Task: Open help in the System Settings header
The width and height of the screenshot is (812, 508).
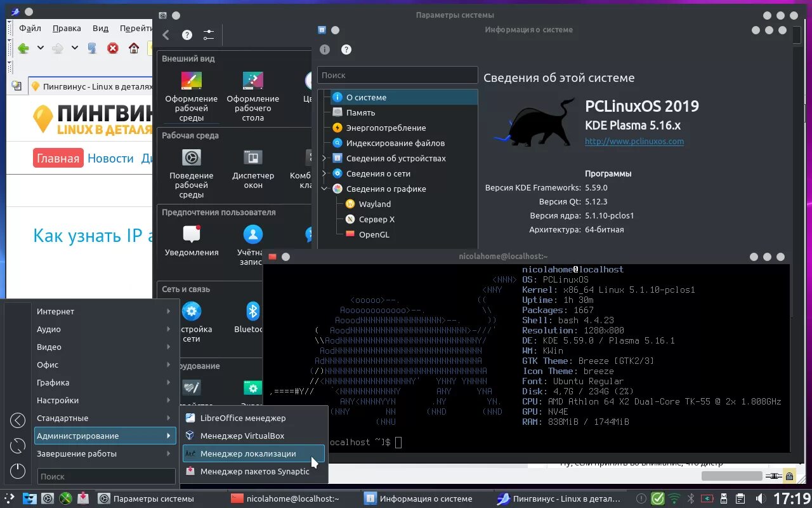Action: point(187,35)
